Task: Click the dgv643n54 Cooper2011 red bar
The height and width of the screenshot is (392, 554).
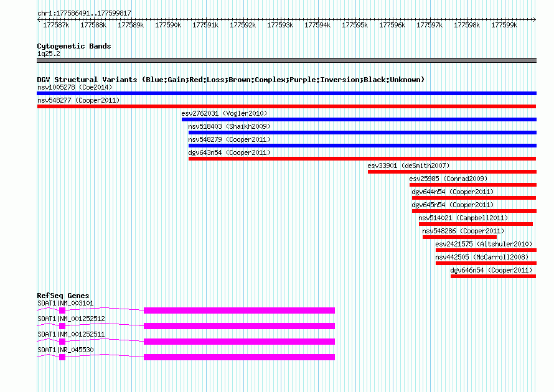Action: click(x=362, y=159)
